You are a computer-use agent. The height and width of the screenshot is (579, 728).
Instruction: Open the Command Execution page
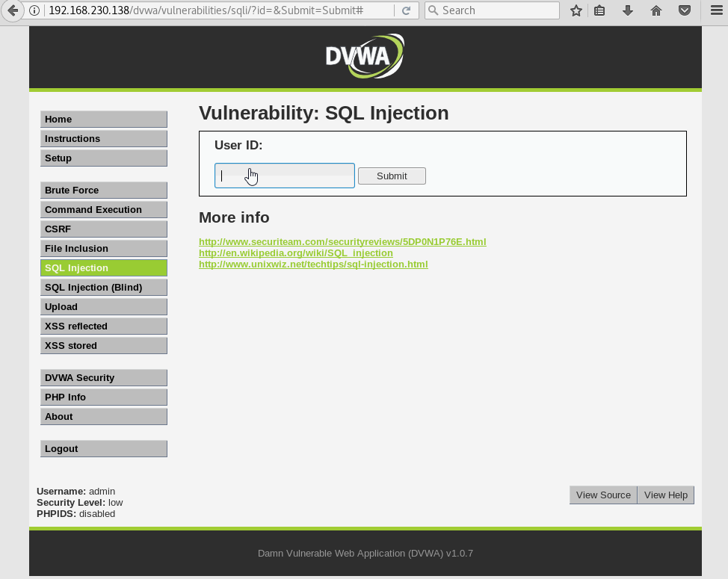click(x=104, y=210)
